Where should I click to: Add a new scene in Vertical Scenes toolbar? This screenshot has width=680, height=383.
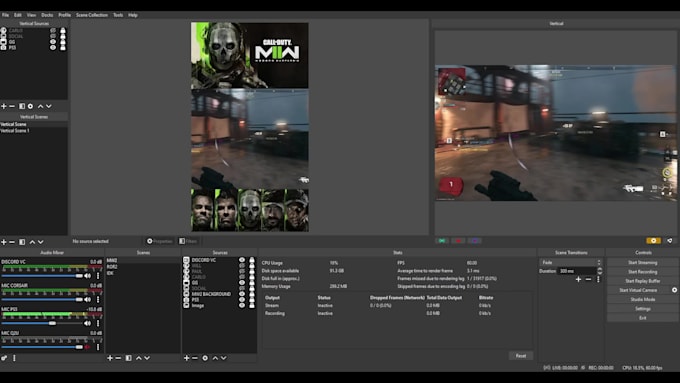(x=4, y=242)
